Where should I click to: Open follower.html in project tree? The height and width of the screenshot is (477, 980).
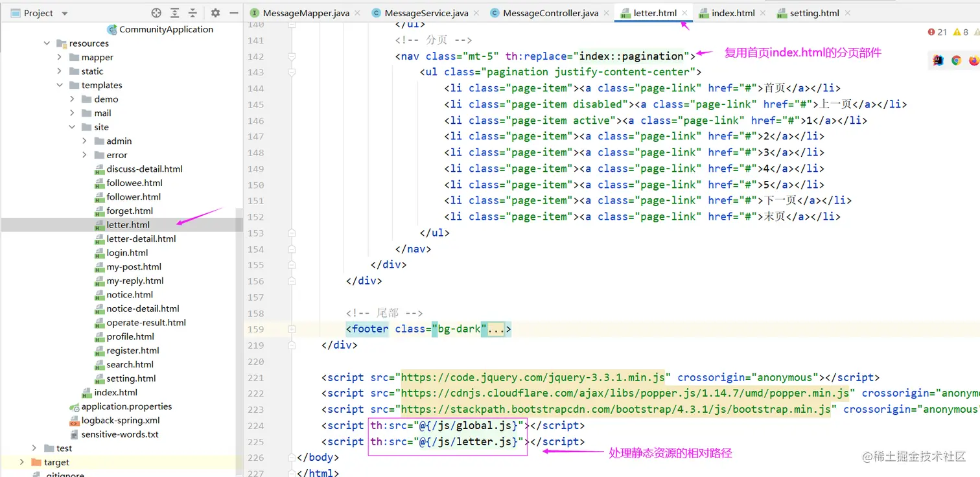point(134,196)
